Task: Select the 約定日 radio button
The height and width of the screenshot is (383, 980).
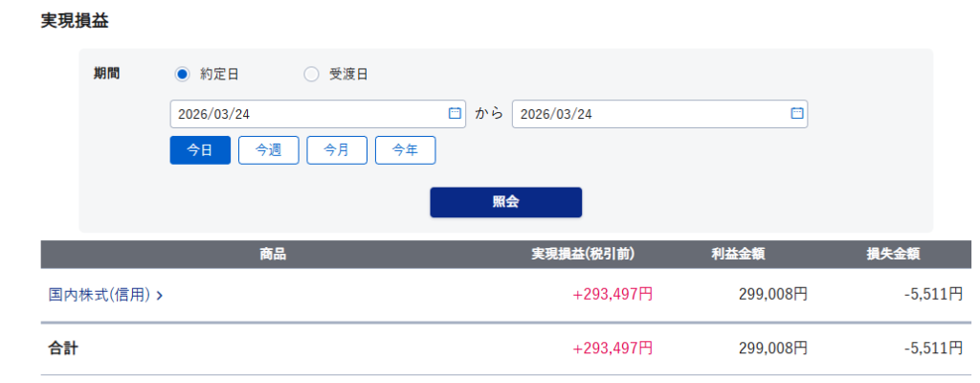Action: pyautogui.click(x=182, y=74)
